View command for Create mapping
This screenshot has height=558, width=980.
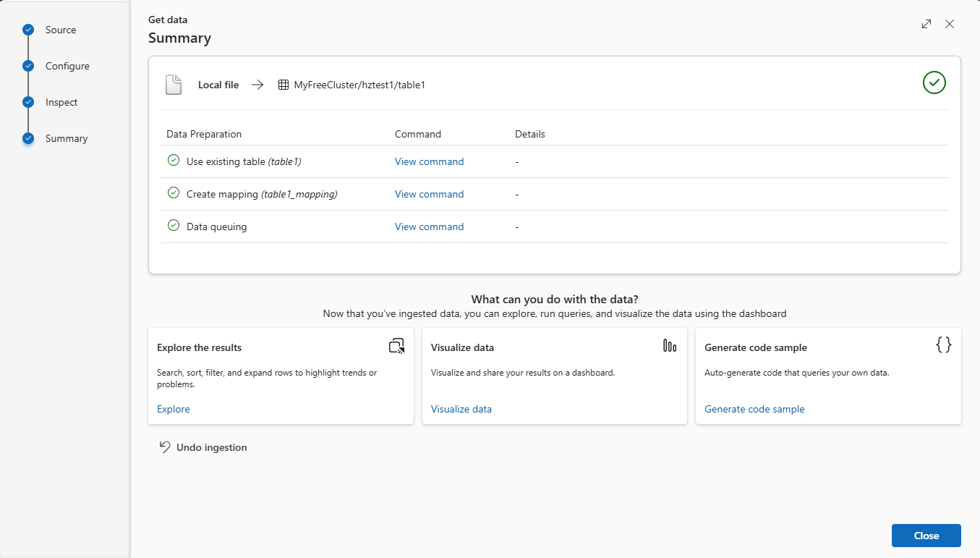[x=429, y=194]
